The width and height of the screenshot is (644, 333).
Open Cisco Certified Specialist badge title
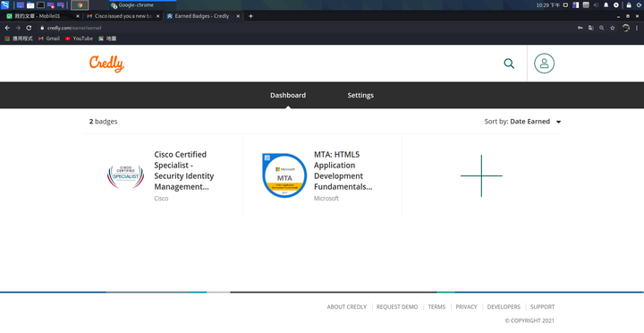point(184,171)
